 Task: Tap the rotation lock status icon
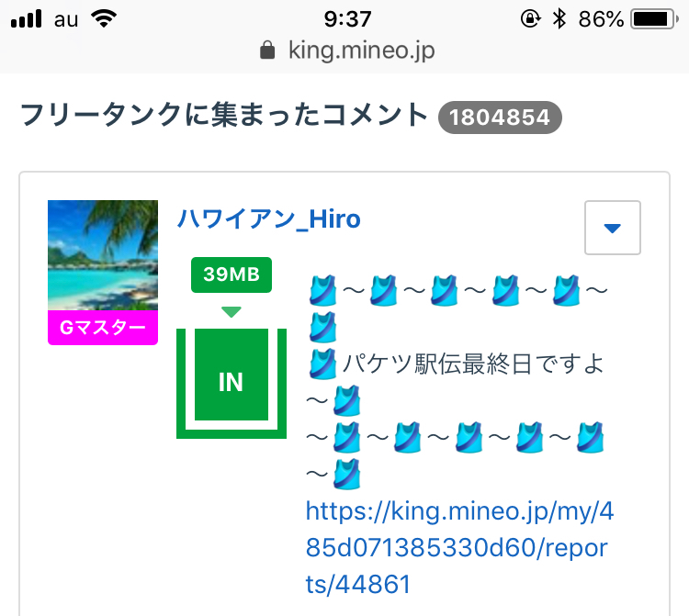pos(530,18)
